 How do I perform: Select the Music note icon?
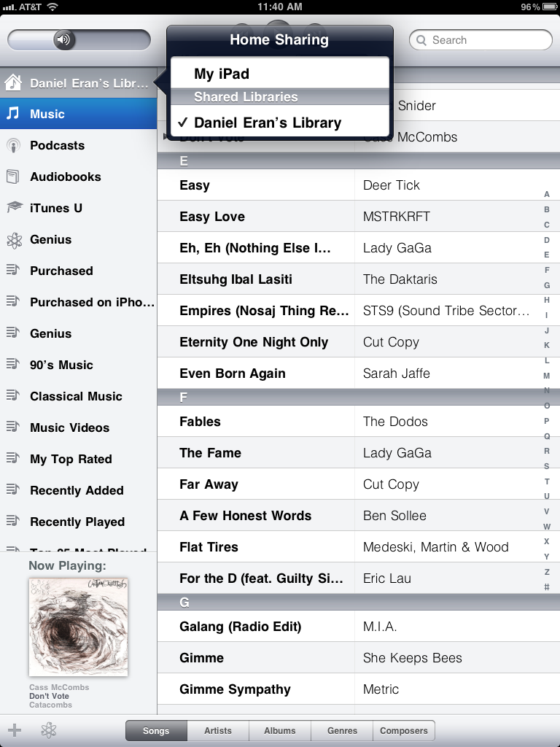click(13, 113)
